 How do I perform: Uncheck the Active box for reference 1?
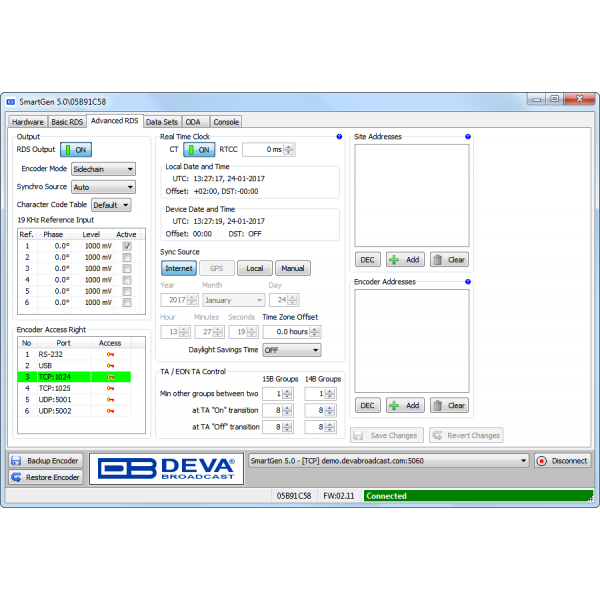tap(127, 246)
